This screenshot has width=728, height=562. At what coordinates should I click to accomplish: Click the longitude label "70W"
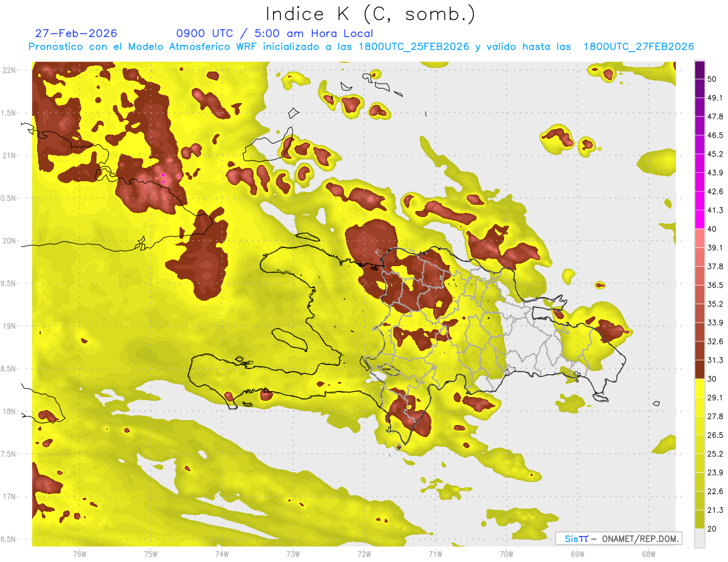(506, 554)
